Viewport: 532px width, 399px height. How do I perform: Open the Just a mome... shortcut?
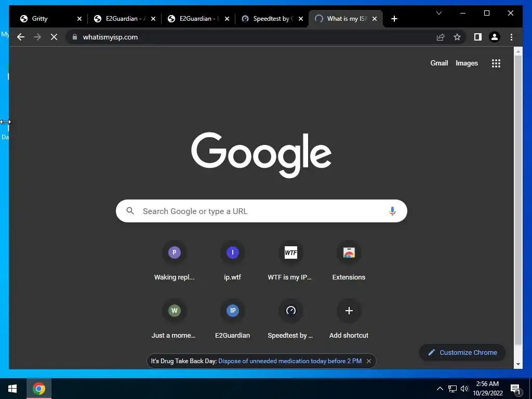pos(175,319)
